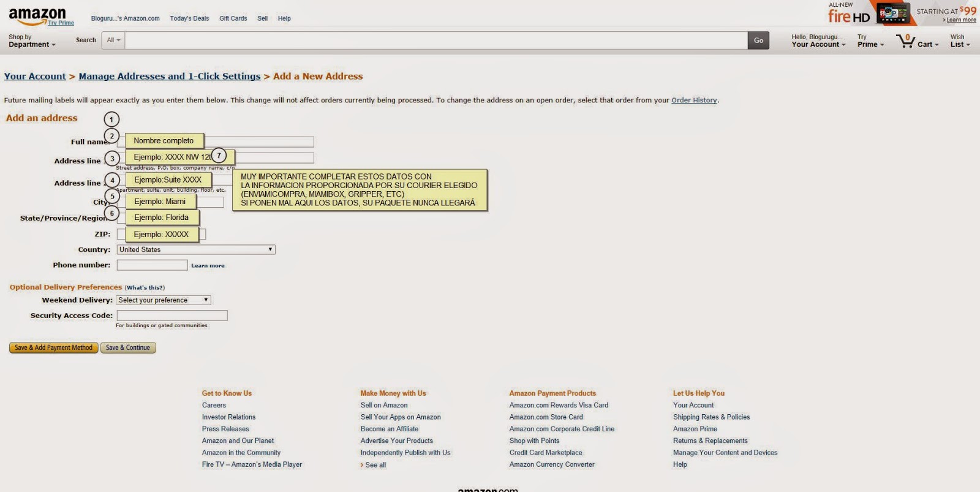Image resolution: width=980 pixels, height=492 pixels.
Task: Open Help in top navigation
Action: click(284, 18)
